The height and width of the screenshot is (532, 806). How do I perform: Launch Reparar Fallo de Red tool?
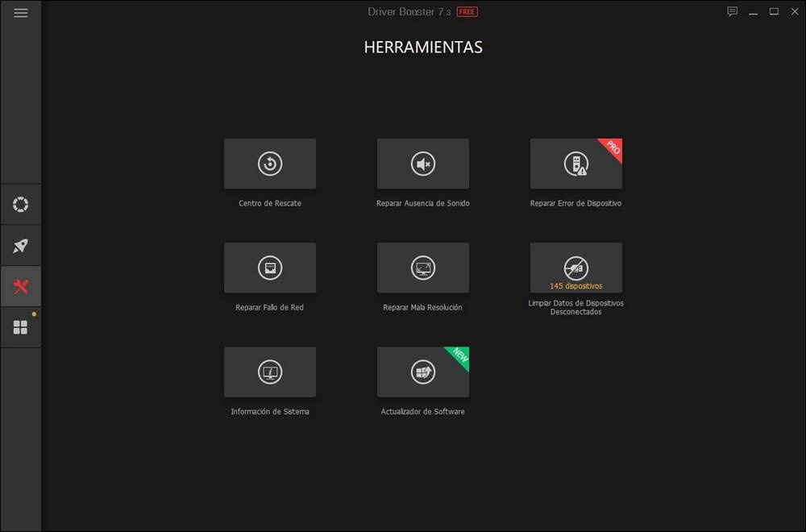pyautogui.click(x=270, y=268)
